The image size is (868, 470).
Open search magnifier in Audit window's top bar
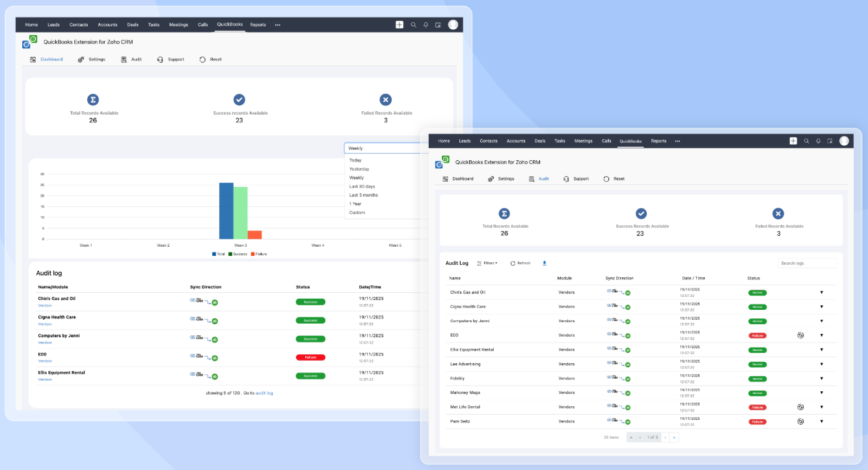(x=806, y=141)
